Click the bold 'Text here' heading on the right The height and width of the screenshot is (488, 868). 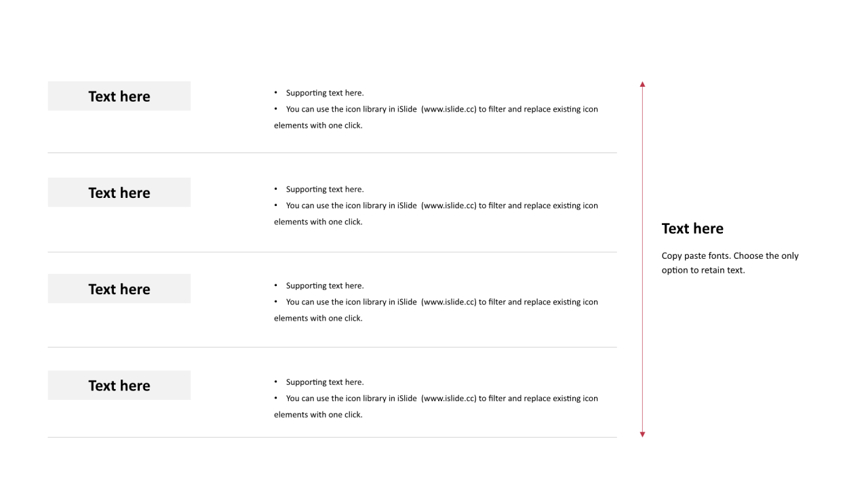pos(692,228)
